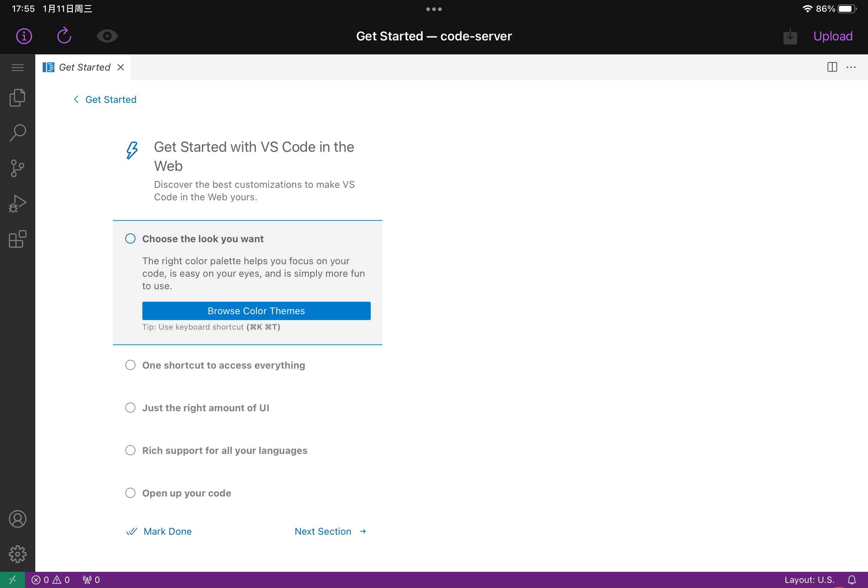Check off One shortcut to access everything
868x588 pixels.
click(130, 365)
